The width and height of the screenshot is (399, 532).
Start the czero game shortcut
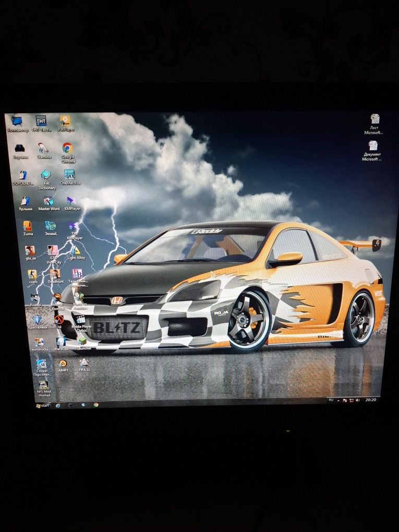[x=32, y=276]
